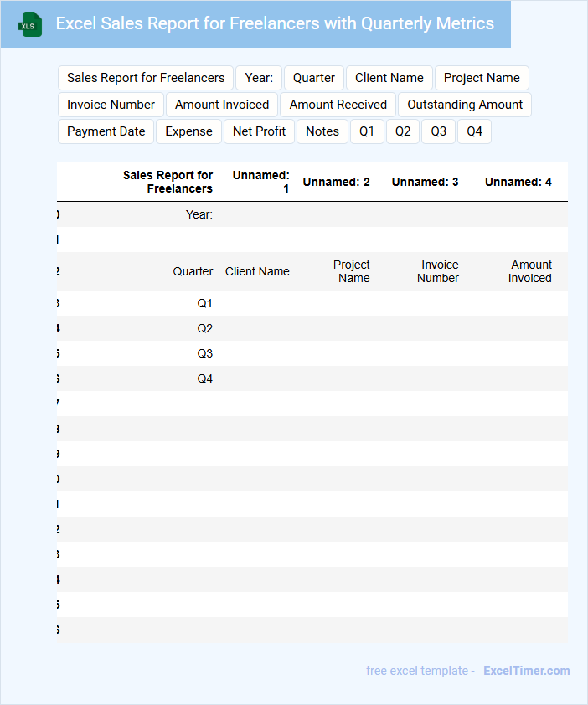The height and width of the screenshot is (705, 588).
Task: Click the 'Unnamed: 4' column header
Action: 518,182
